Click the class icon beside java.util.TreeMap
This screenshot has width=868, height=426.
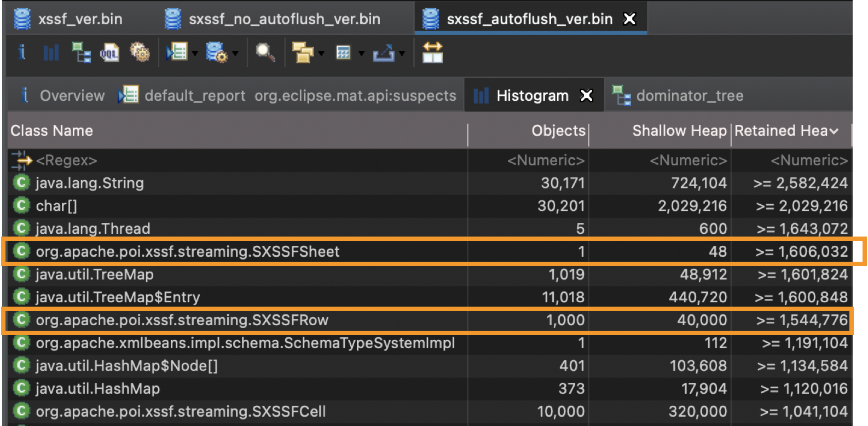tap(21, 274)
